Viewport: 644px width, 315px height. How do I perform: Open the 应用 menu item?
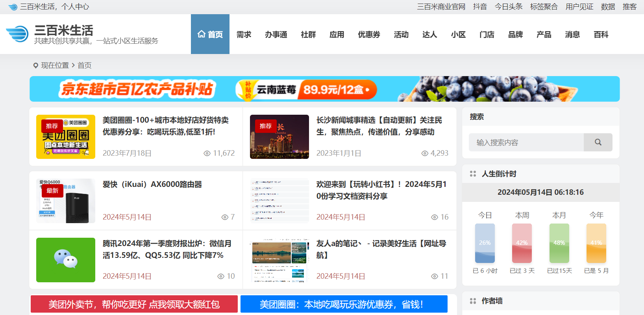(337, 35)
